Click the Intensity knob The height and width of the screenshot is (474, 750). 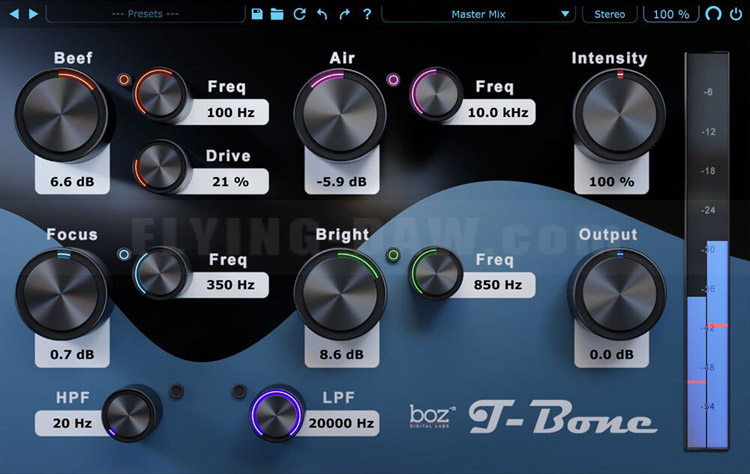(619, 115)
